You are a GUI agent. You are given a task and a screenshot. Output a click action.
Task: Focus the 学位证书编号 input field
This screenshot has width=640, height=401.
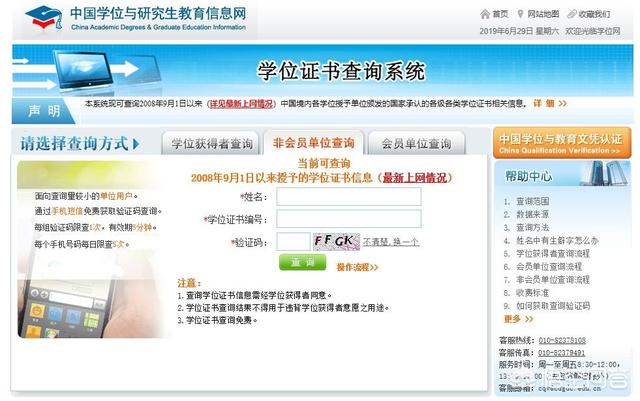[349, 219]
